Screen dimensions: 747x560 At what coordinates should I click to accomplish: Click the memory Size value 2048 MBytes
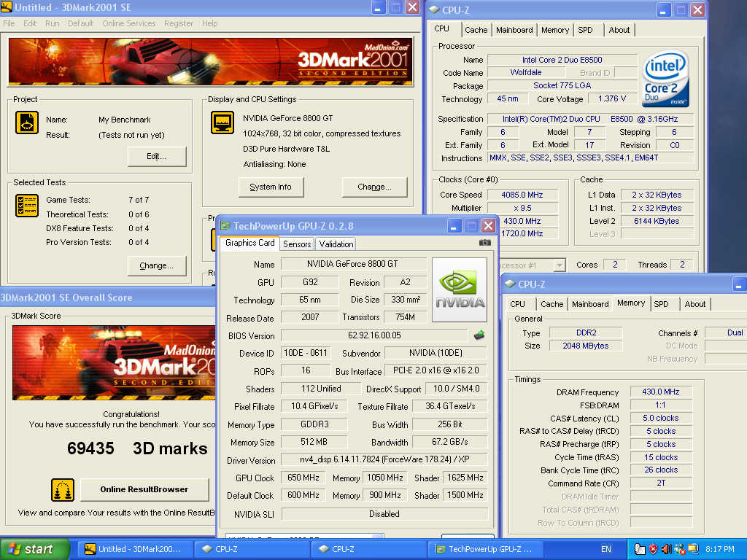click(x=586, y=346)
